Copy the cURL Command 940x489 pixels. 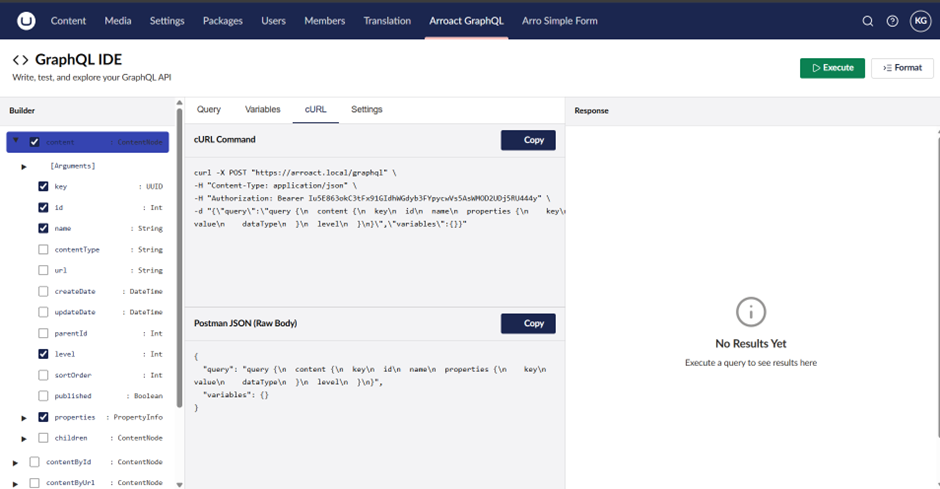click(x=527, y=140)
